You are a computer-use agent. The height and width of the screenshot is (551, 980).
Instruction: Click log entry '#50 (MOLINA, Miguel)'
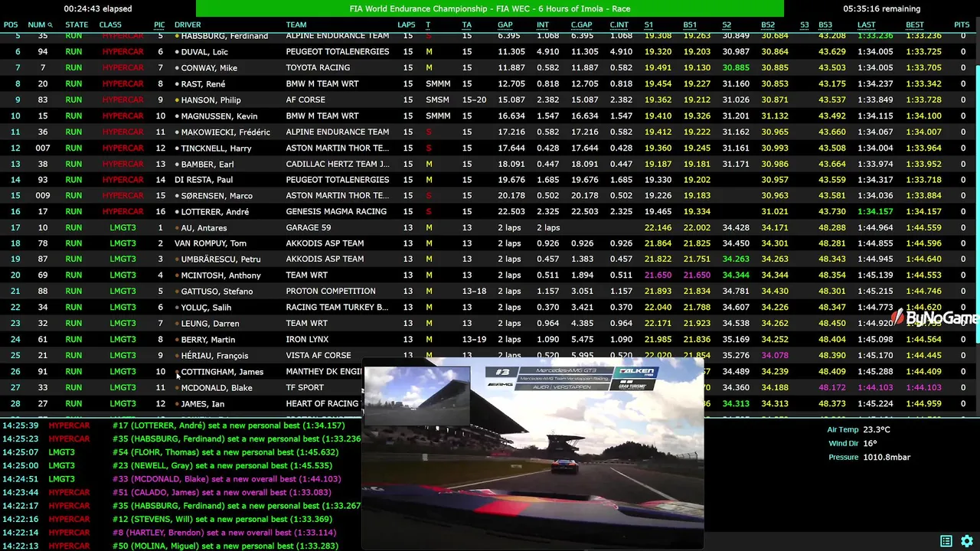[x=225, y=546]
